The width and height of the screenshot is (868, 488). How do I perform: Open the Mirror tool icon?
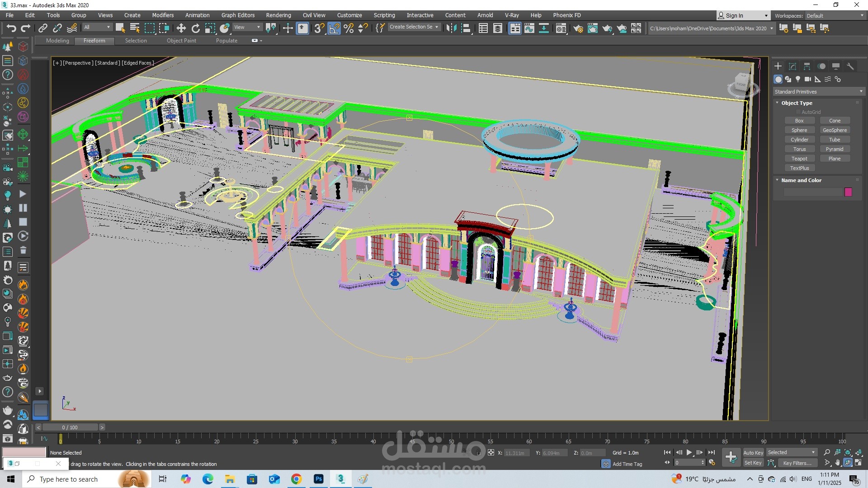pos(451,28)
